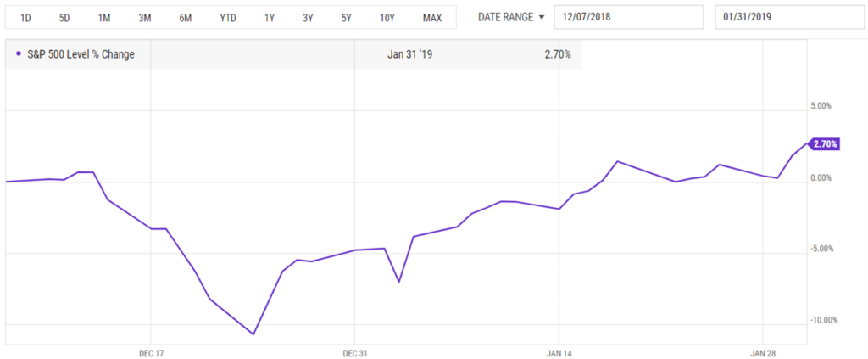Click the 0.00% y-axis label
The image size is (868, 359).
point(821,177)
